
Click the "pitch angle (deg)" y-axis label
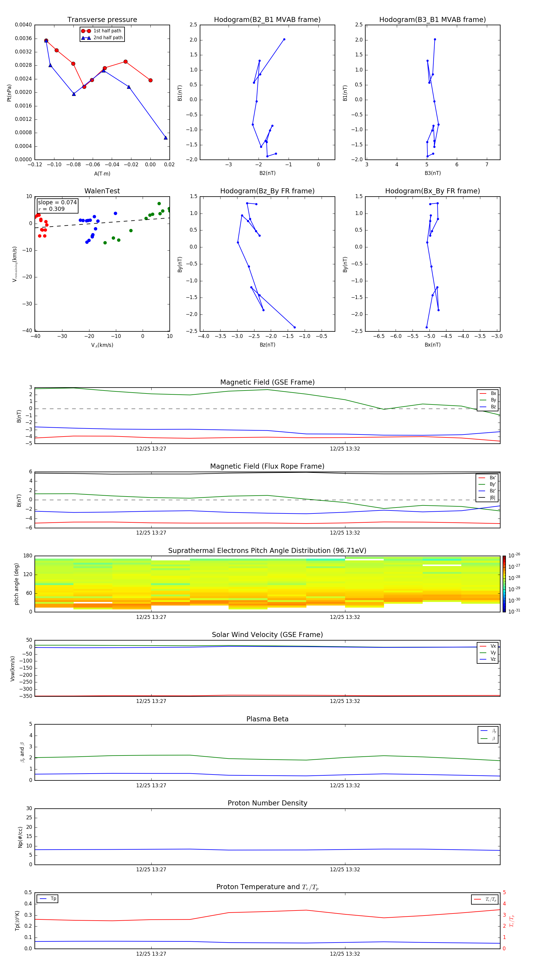(16, 584)
